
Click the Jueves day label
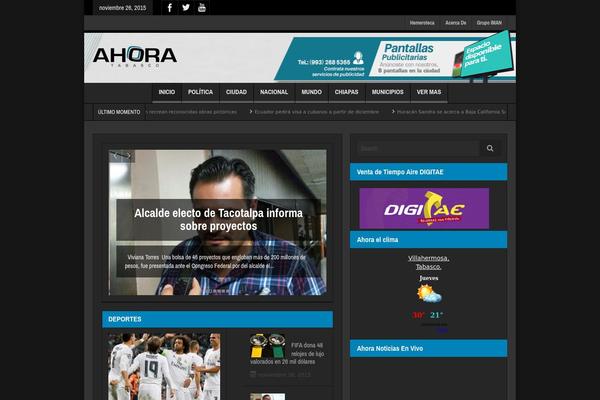tap(429, 278)
